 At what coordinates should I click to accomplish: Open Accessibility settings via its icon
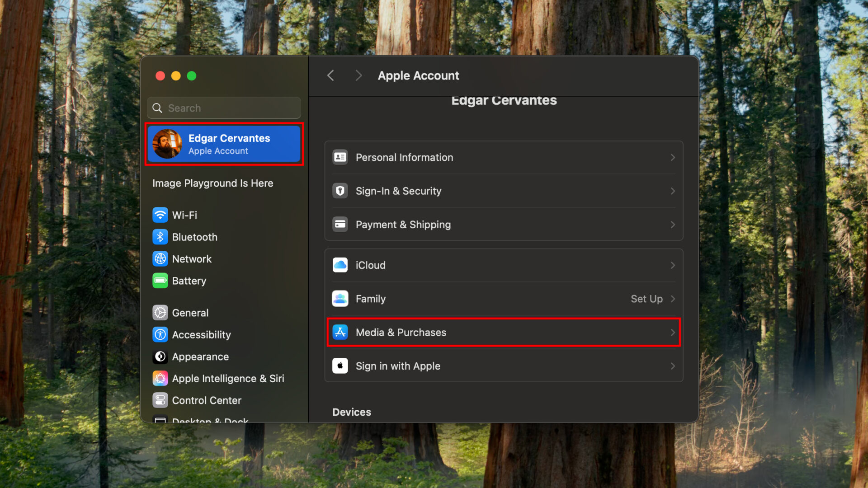point(160,334)
